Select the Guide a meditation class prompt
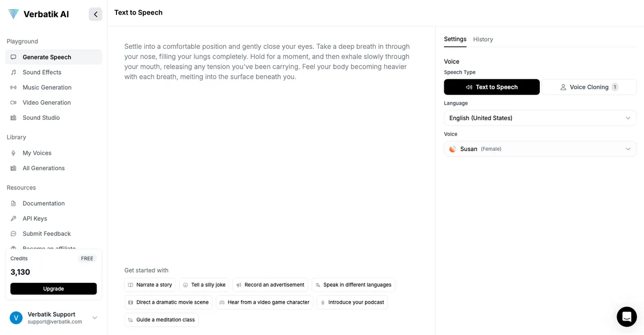This screenshot has height=335, width=644. point(162,319)
